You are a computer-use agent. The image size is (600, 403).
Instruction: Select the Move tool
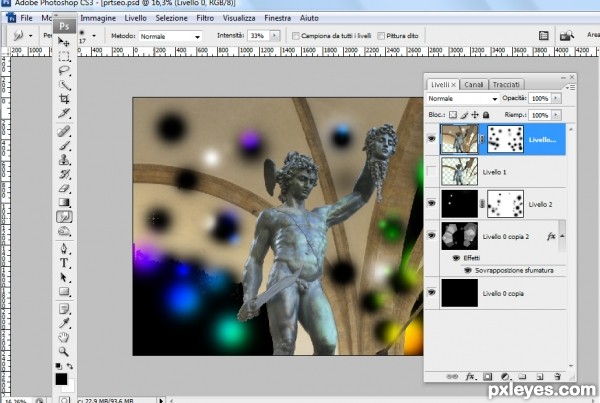(64, 42)
